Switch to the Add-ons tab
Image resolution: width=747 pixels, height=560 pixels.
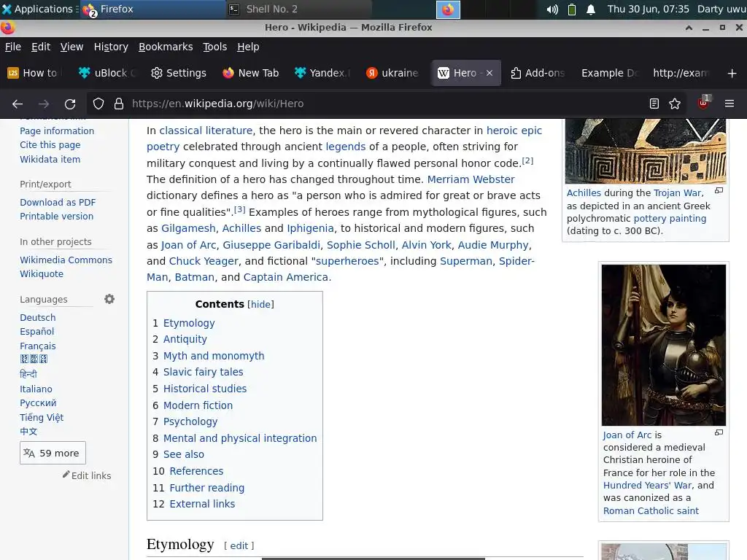[x=538, y=74]
